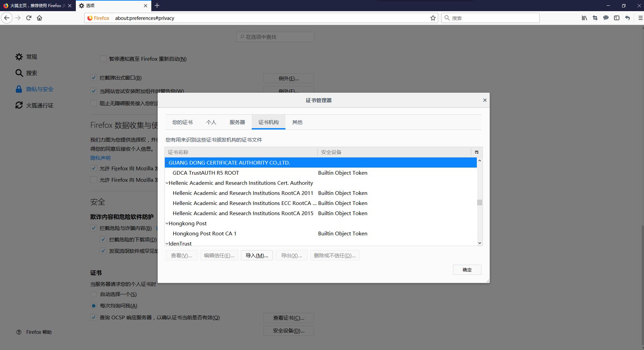This screenshot has height=350, width=644.
Task: Click the screenshot crop tool icon
Action: pos(595,18)
